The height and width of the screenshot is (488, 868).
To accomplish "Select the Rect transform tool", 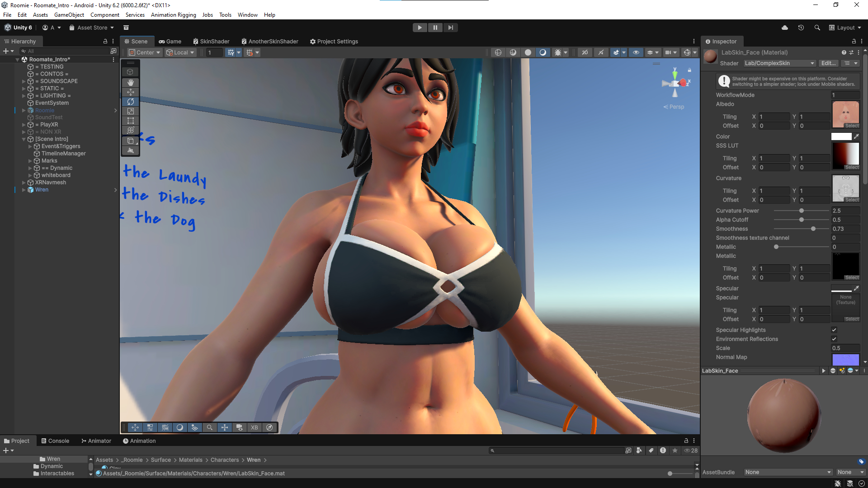I will click(130, 121).
